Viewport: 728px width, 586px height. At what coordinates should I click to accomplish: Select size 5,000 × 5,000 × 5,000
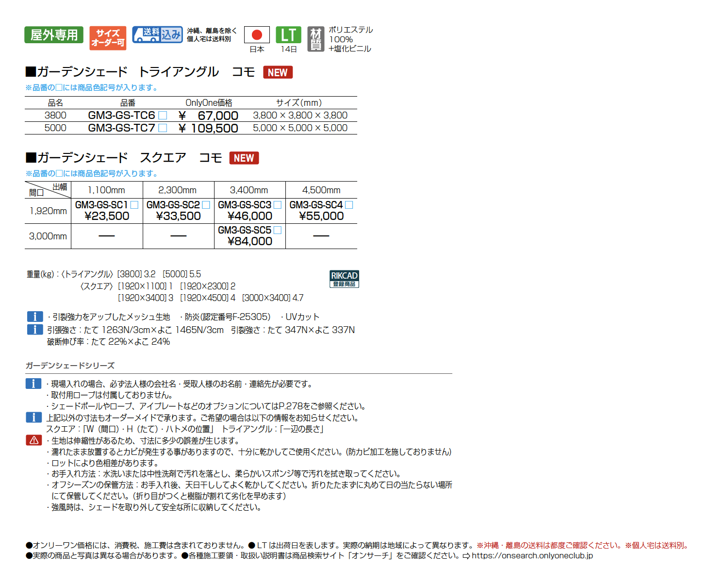coord(300,128)
